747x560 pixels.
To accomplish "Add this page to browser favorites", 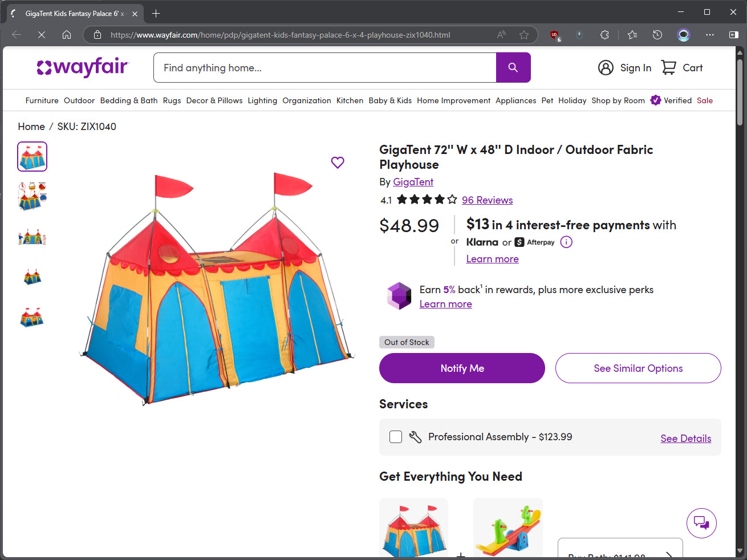I will 524,35.
